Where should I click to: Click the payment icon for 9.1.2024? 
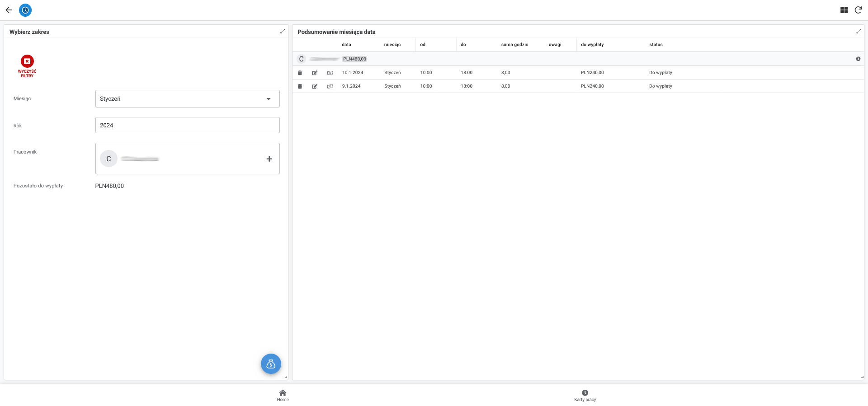coord(330,86)
